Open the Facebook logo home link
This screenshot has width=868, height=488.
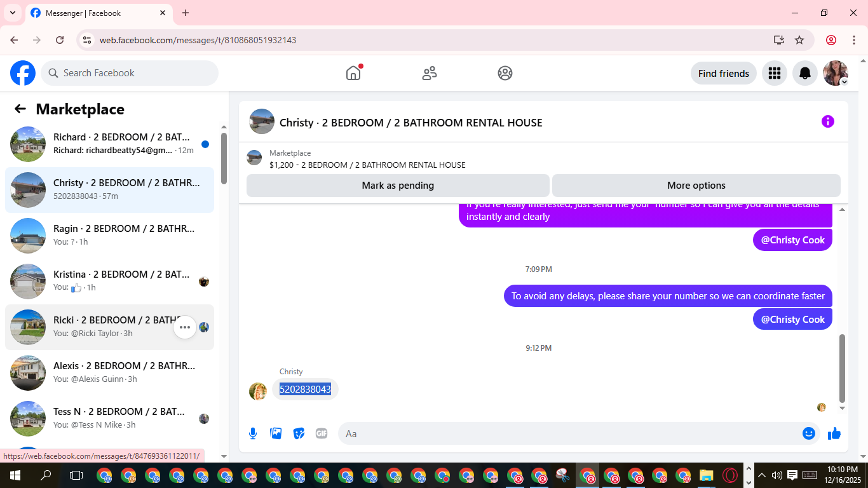23,73
